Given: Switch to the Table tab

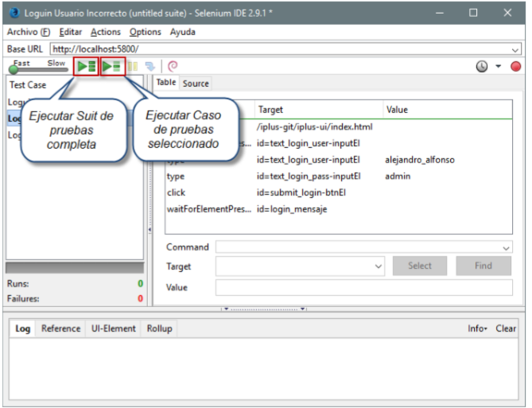Looking at the screenshot, I should click(x=166, y=83).
